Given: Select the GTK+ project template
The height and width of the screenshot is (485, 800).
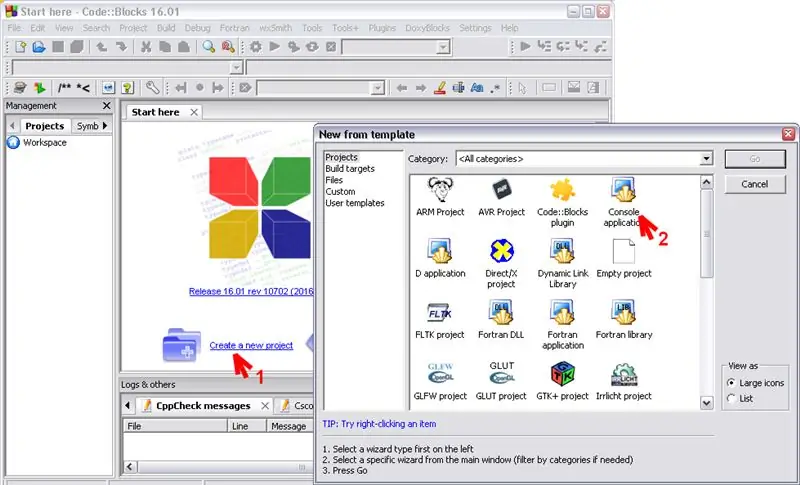Looking at the screenshot, I should coord(562,381).
